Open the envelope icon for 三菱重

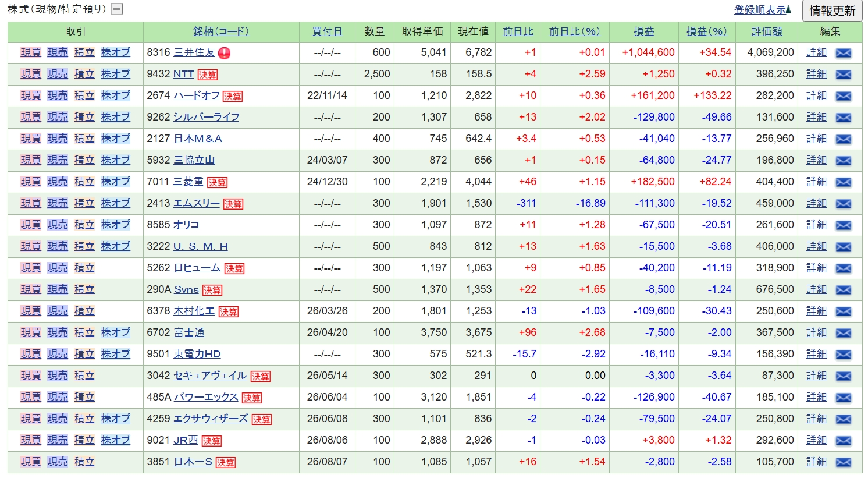[x=843, y=182]
